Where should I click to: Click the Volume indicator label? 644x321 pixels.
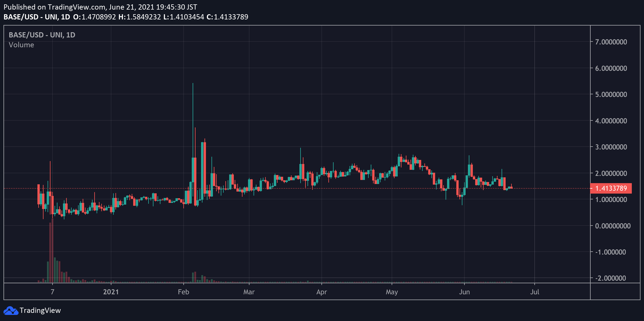coord(21,45)
